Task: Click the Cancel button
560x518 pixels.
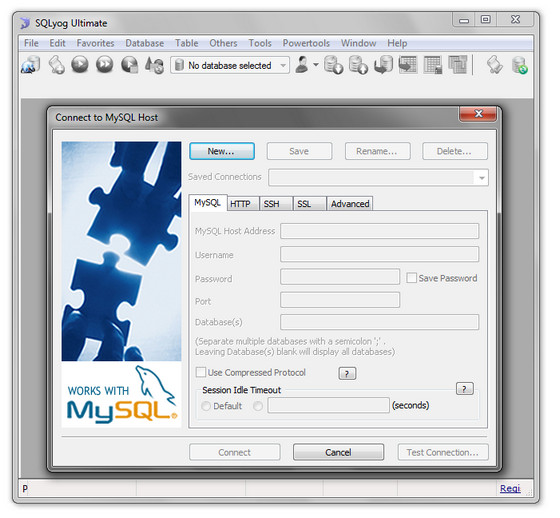Action: (x=338, y=452)
